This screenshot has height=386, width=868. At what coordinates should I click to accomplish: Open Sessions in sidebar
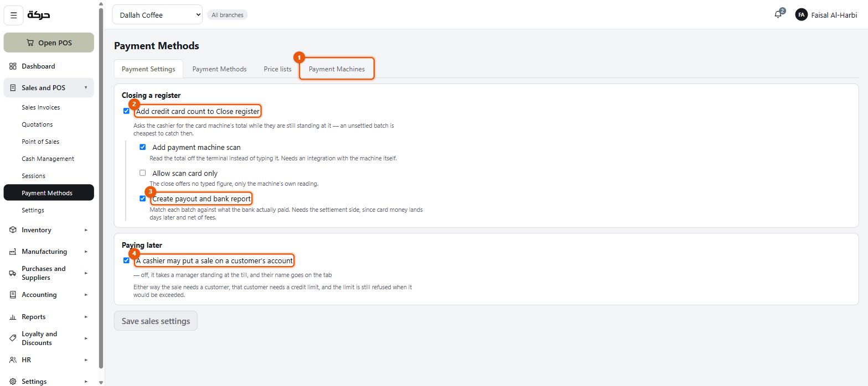click(x=33, y=176)
